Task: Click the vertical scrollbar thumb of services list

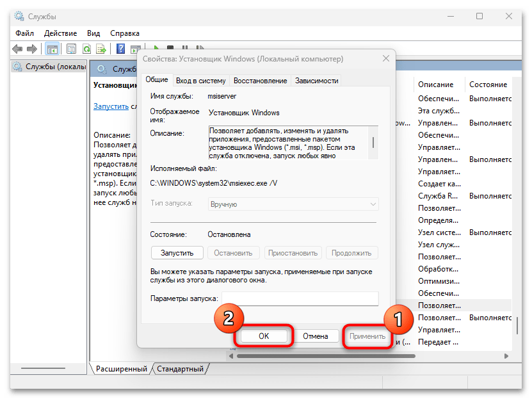Action: pos(517,325)
